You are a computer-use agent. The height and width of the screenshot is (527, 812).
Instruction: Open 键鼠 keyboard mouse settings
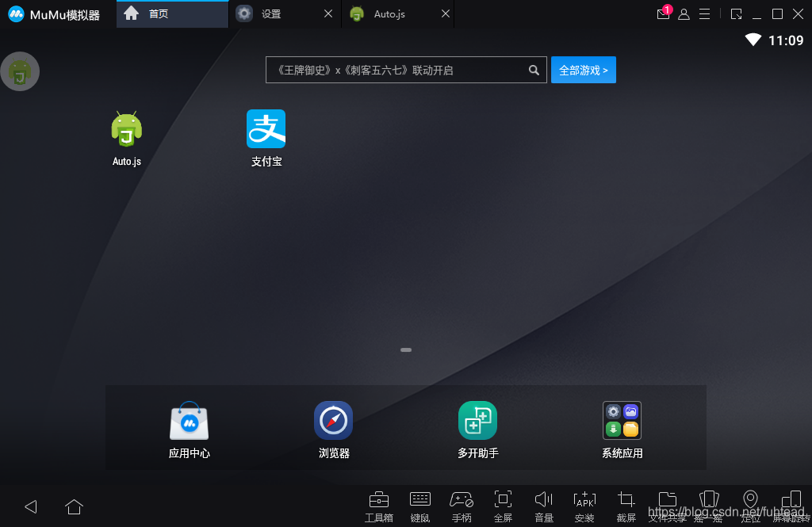pos(420,506)
